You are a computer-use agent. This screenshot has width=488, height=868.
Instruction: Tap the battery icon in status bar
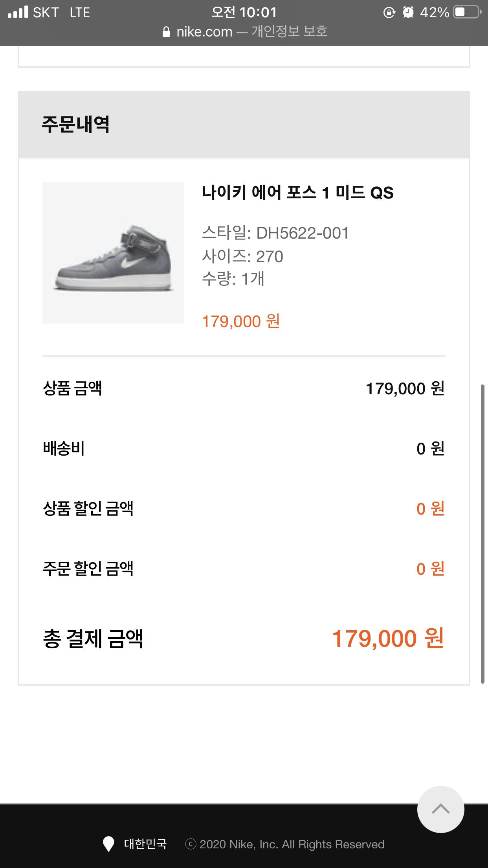pyautogui.click(x=467, y=13)
